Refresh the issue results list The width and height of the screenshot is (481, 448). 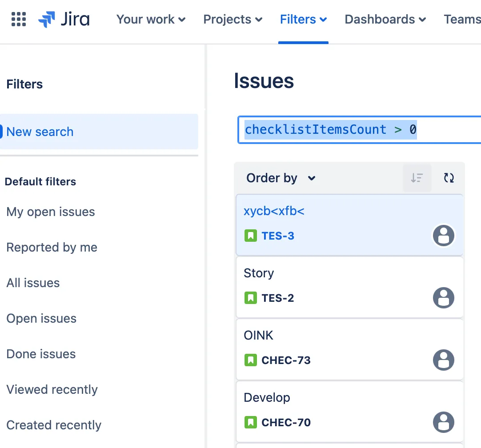tap(449, 178)
